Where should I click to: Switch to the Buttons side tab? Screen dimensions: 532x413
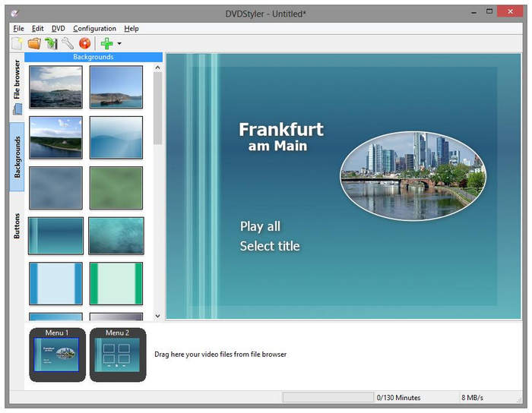pyautogui.click(x=17, y=226)
